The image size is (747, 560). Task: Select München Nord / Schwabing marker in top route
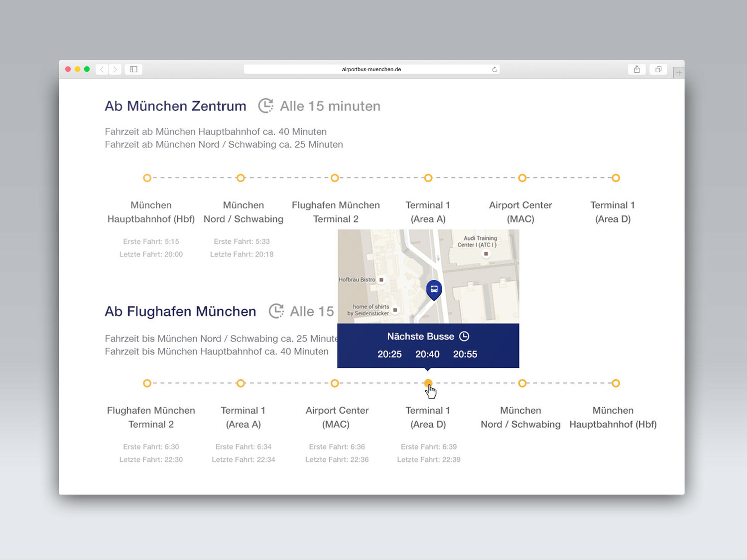[241, 178]
